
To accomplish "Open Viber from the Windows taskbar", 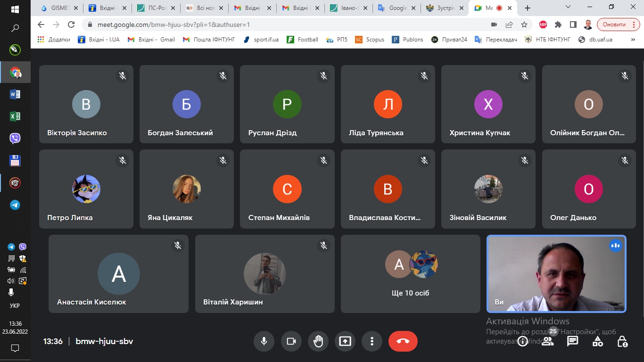I will point(15,139).
